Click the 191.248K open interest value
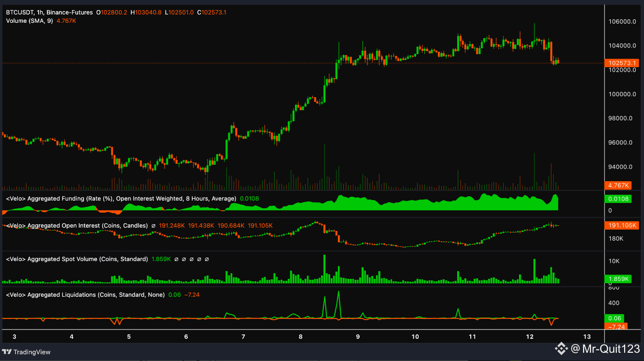This screenshot has height=361, width=644. click(x=172, y=226)
